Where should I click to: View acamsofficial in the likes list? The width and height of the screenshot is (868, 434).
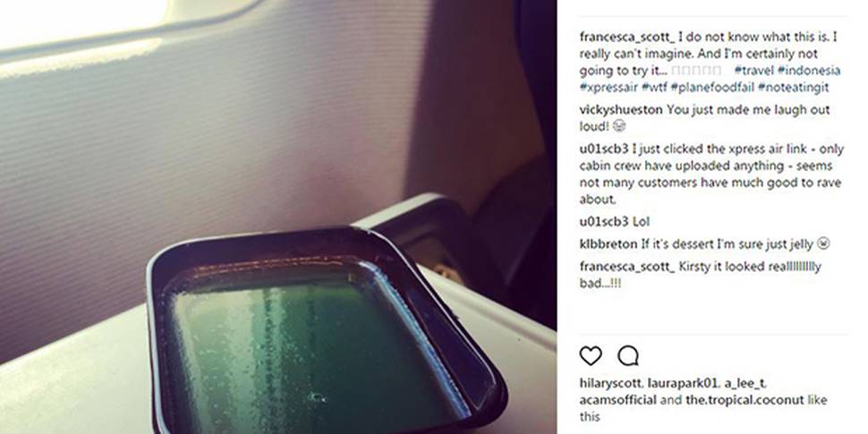617,400
